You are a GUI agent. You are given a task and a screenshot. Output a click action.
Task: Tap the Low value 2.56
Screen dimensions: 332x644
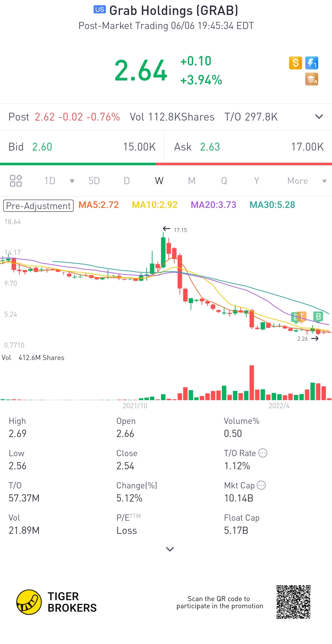[x=18, y=466]
